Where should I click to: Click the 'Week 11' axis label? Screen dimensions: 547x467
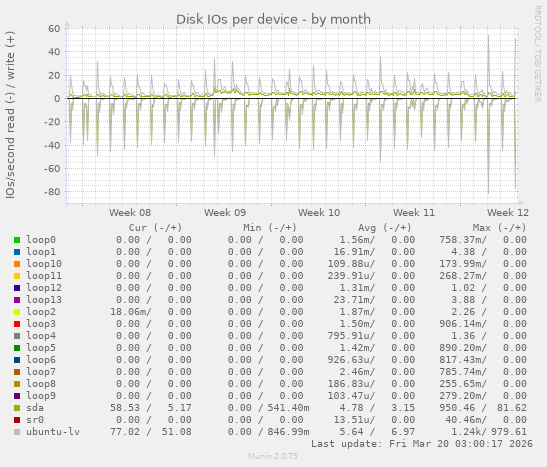click(x=414, y=212)
